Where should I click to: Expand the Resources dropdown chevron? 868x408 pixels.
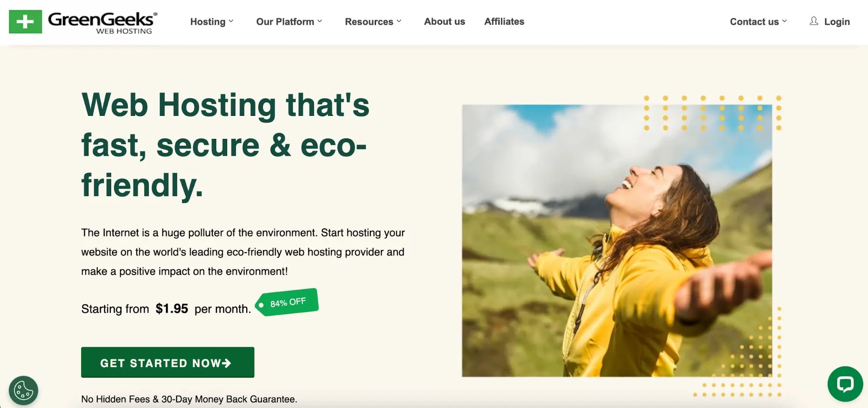coord(399,21)
